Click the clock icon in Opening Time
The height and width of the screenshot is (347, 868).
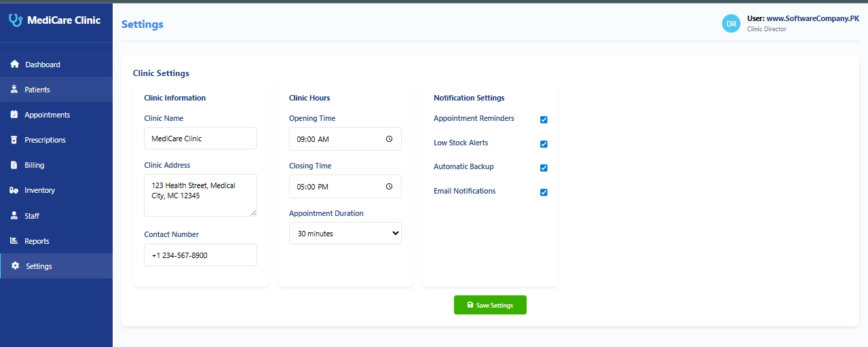(x=389, y=139)
